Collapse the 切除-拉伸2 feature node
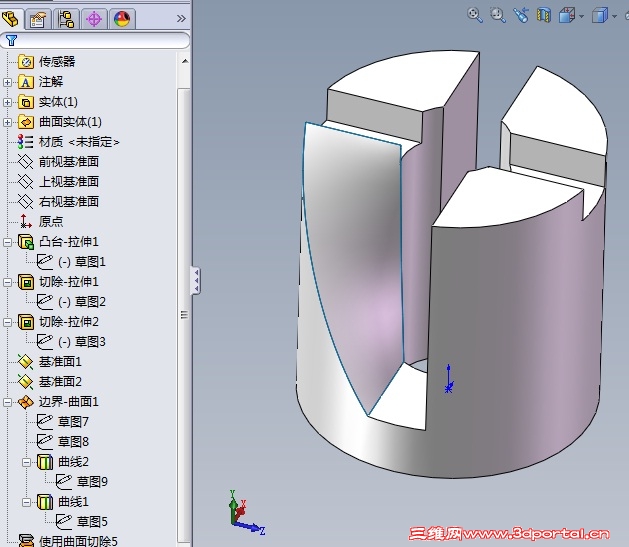 (x=7, y=322)
